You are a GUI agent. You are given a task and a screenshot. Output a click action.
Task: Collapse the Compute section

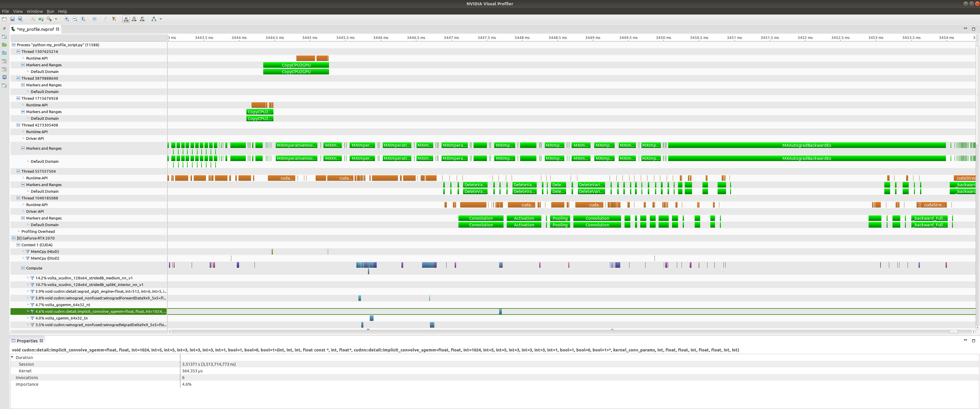23,268
